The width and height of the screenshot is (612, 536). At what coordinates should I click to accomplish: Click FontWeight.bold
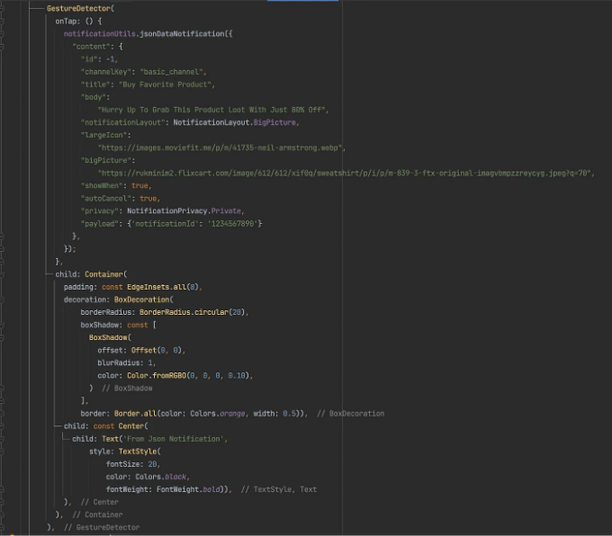188,490
